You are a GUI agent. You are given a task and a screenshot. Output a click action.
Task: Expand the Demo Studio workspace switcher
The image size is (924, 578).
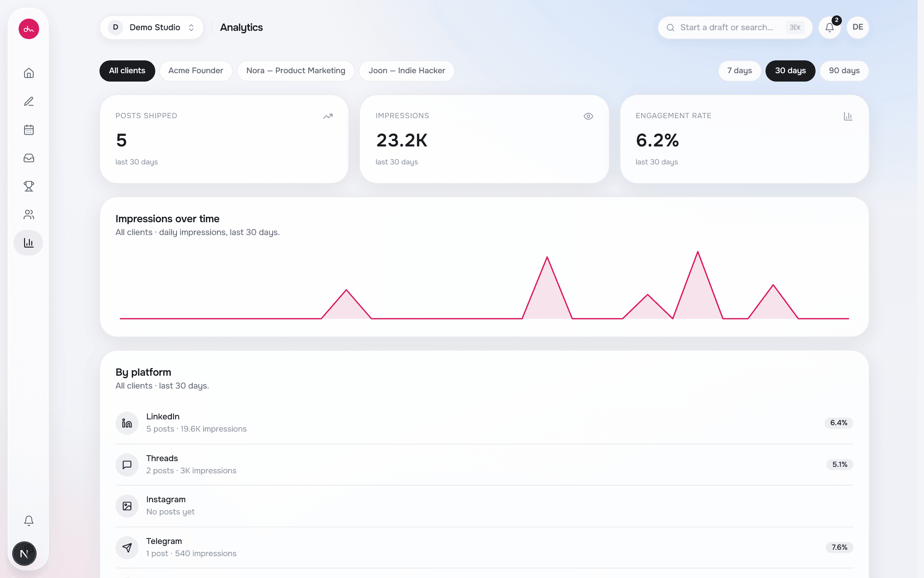[x=151, y=28]
